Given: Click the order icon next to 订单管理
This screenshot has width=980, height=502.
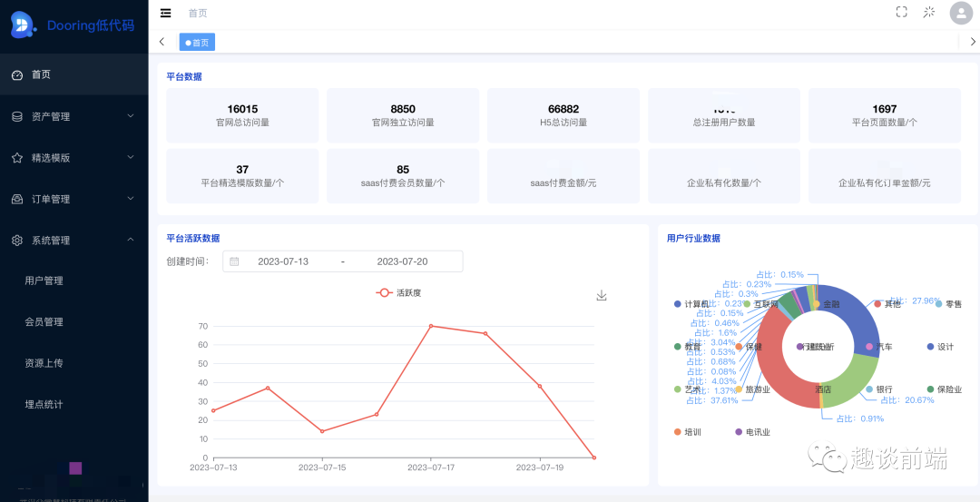Looking at the screenshot, I should pos(17,200).
